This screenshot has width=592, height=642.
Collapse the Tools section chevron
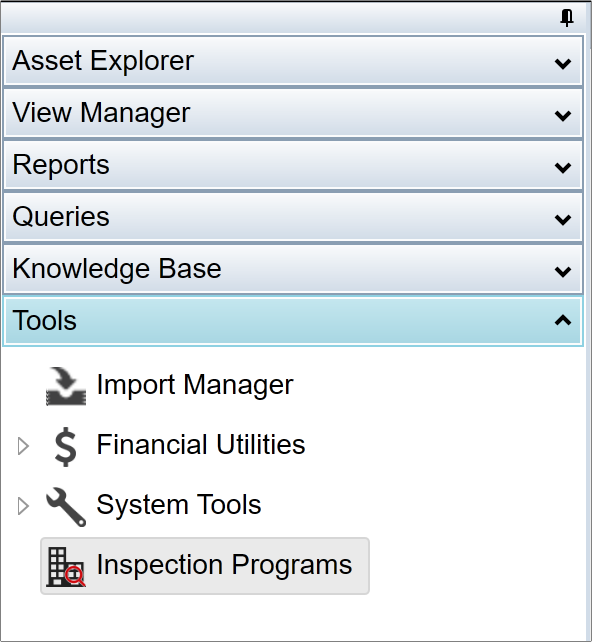tap(563, 320)
